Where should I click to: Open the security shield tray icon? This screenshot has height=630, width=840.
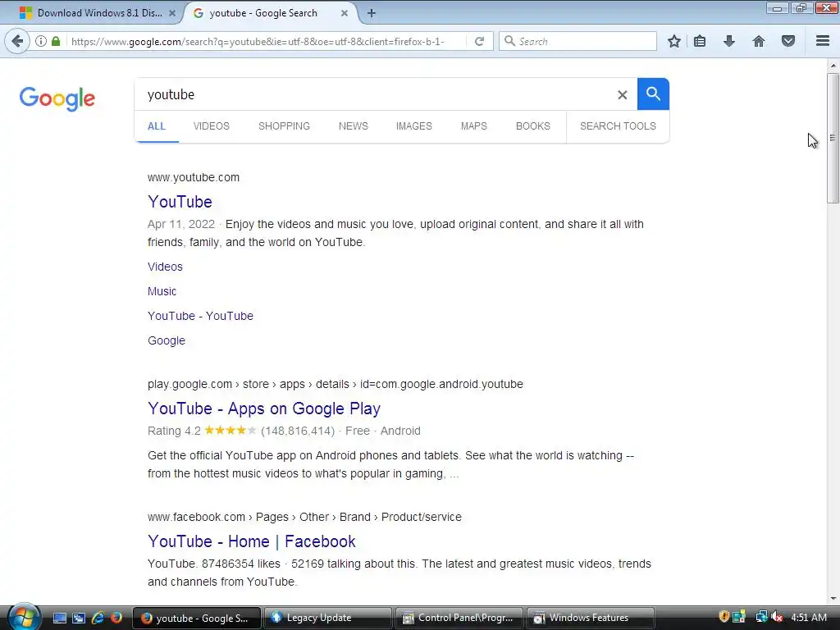(724, 617)
